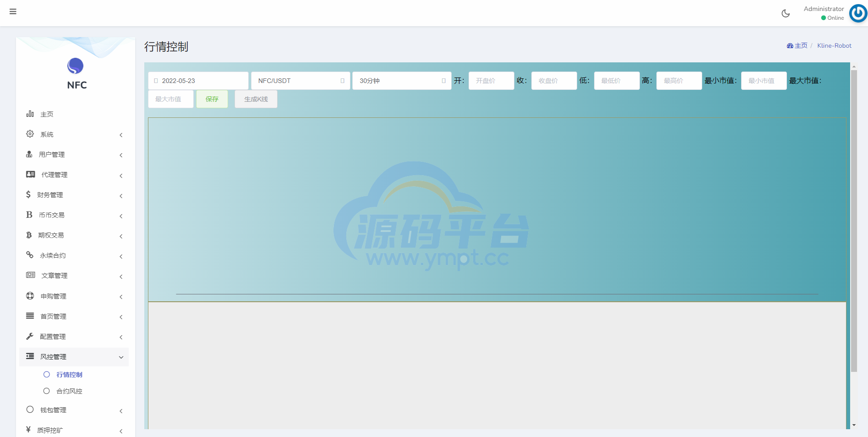
Task: Click the 开盘价 input field
Action: tap(491, 81)
